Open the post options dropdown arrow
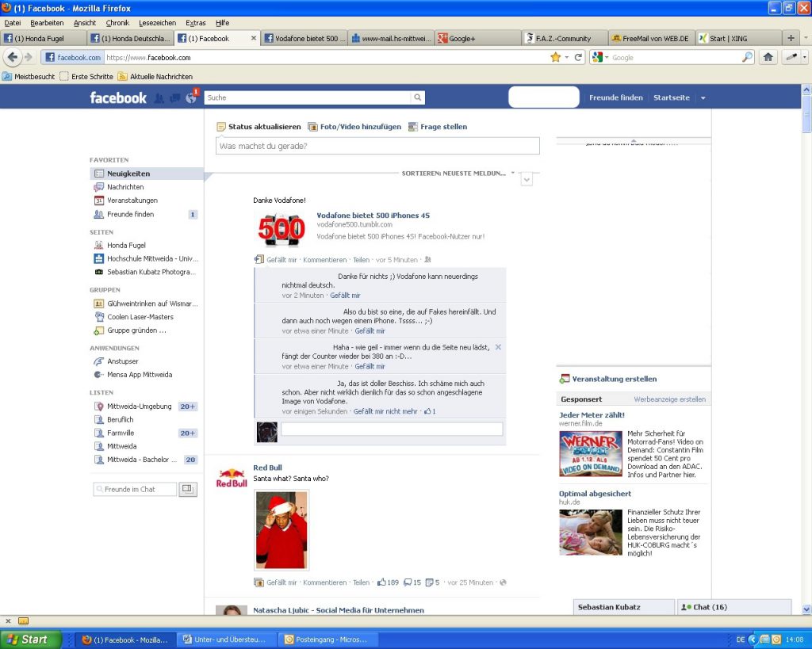 click(x=527, y=180)
